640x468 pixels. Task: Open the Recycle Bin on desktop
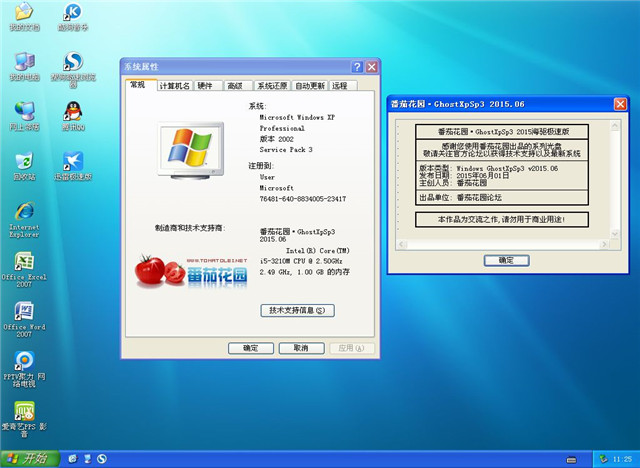[23, 161]
